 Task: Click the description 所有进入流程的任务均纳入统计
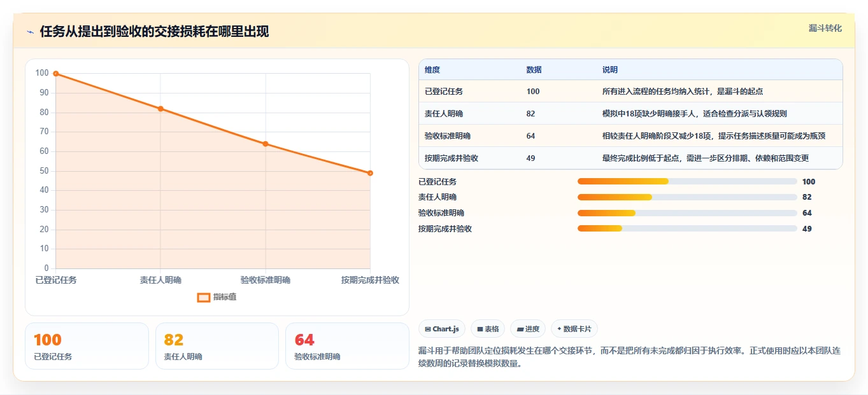click(x=683, y=92)
